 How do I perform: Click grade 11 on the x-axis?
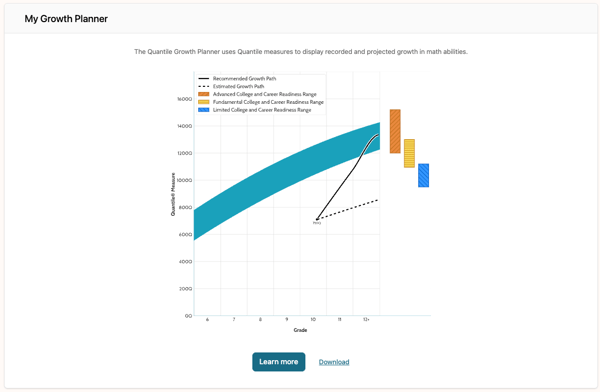[x=339, y=319]
